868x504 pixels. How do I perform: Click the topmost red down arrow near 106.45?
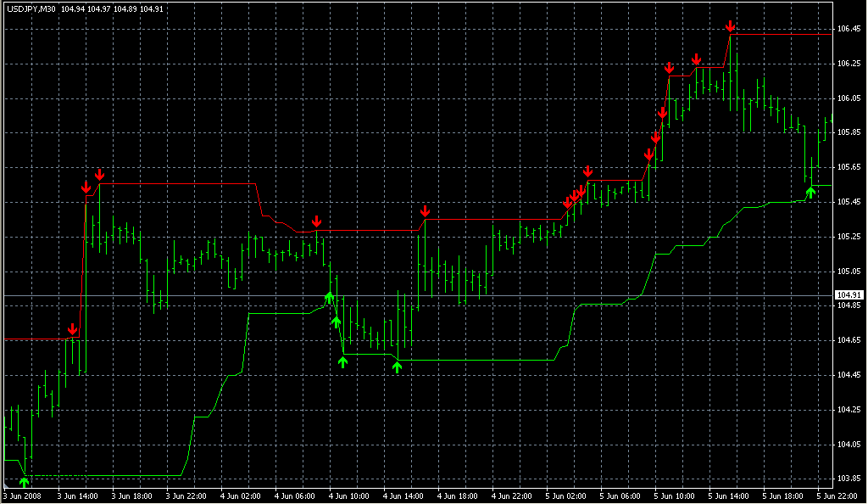(731, 27)
